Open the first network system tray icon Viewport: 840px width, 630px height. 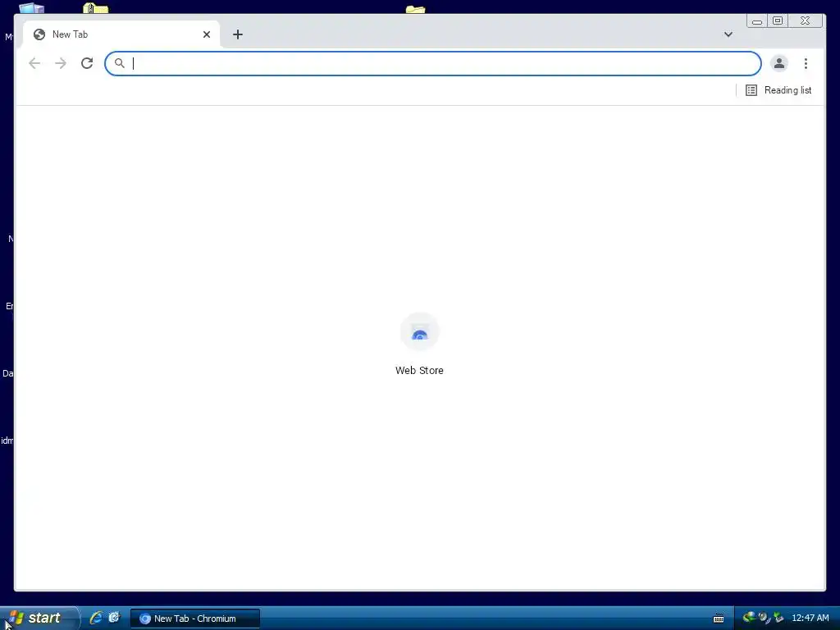(x=749, y=618)
